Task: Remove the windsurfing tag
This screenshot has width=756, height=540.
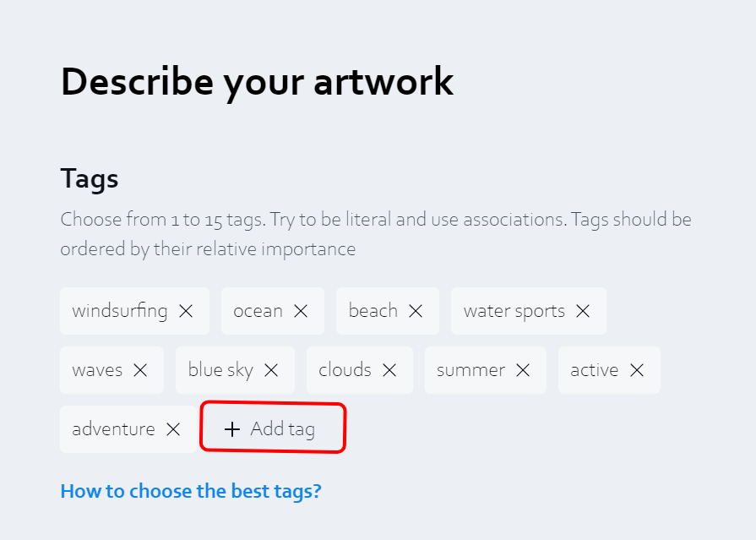Action: coord(186,311)
